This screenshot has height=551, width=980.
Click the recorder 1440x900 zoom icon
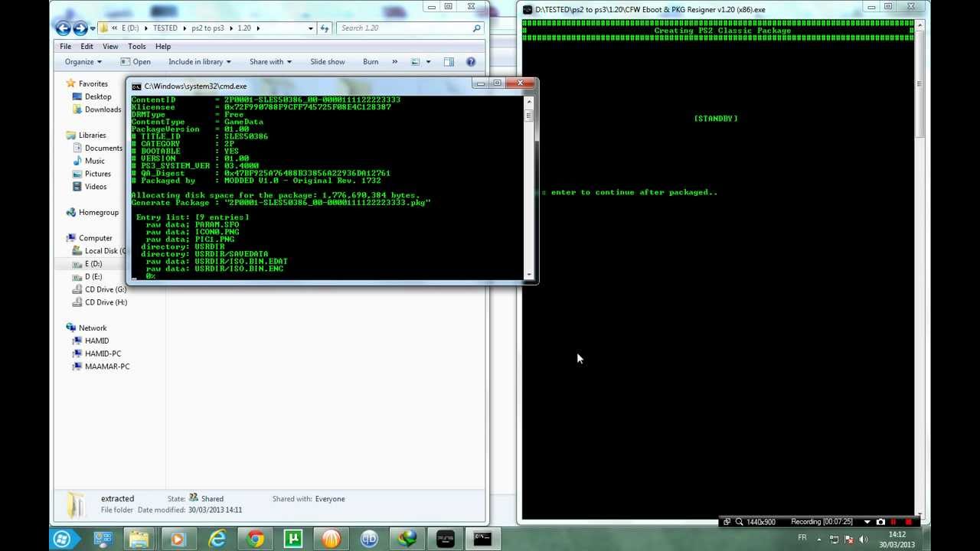coord(739,522)
